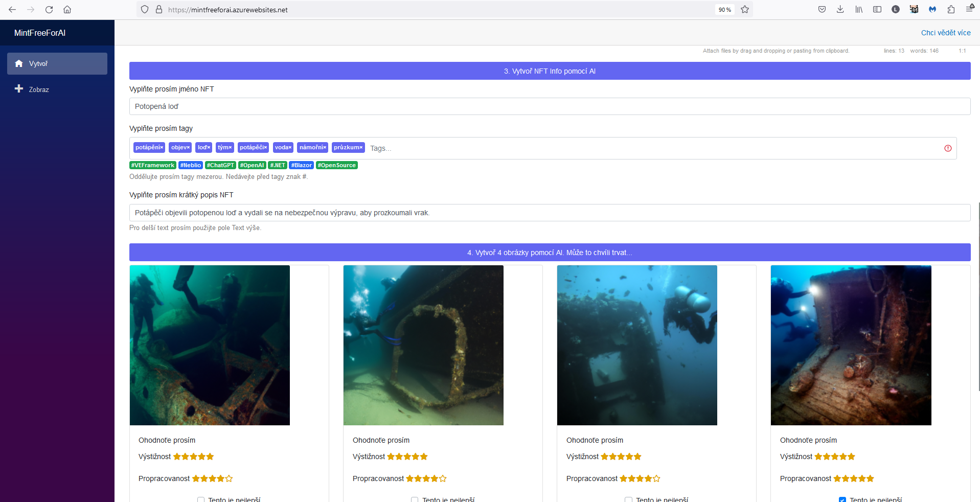
Task: Check 'Tento je nejlepší' under third image
Action: 628,500
